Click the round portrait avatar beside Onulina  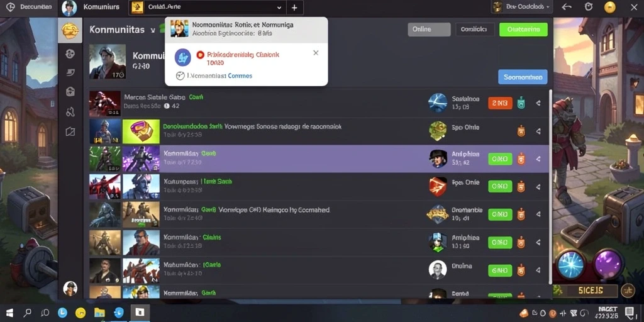pyautogui.click(x=438, y=270)
